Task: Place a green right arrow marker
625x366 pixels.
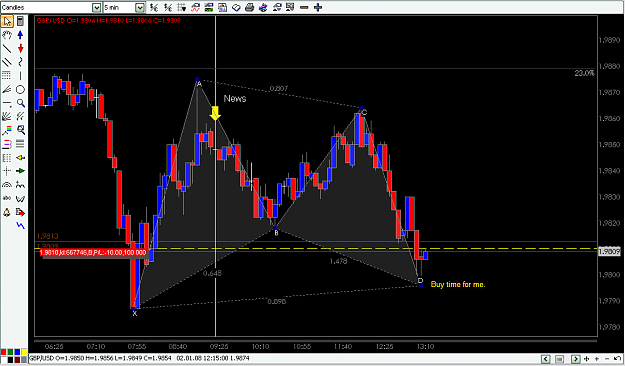Action: 20,171
